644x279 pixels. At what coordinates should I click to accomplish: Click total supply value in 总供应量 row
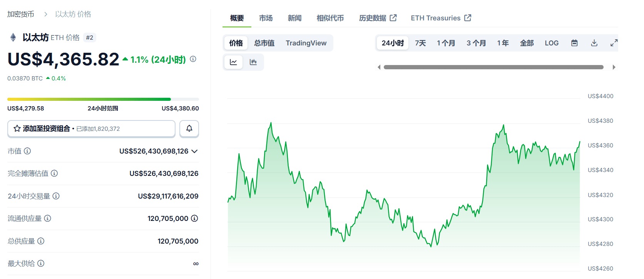(x=178, y=241)
